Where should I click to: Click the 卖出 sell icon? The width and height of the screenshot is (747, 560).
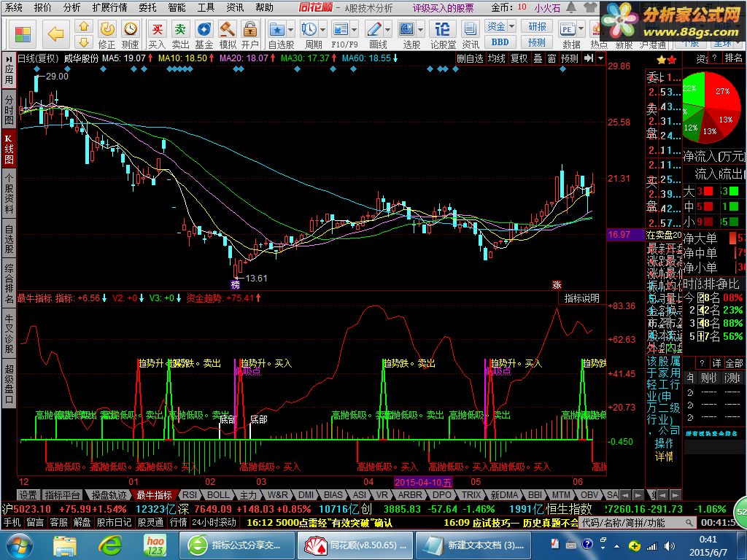(180, 35)
